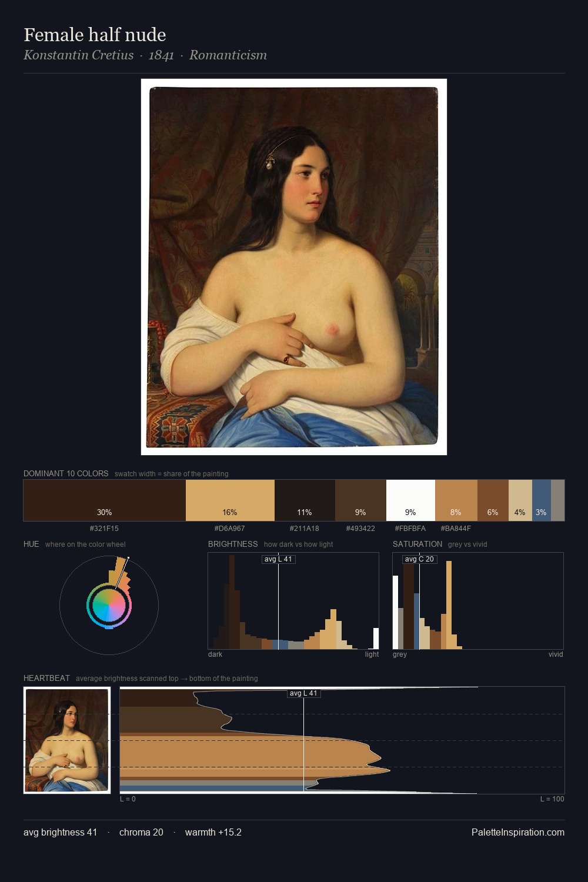Click the 'DOMINANT 10 COLORS' heading
Image resolution: width=588 pixels, height=882 pixels.
[x=66, y=473]
